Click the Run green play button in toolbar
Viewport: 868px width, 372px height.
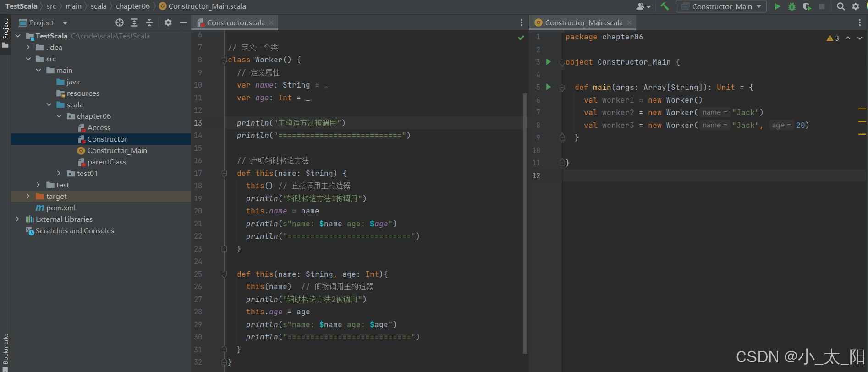tap(777, 6)
